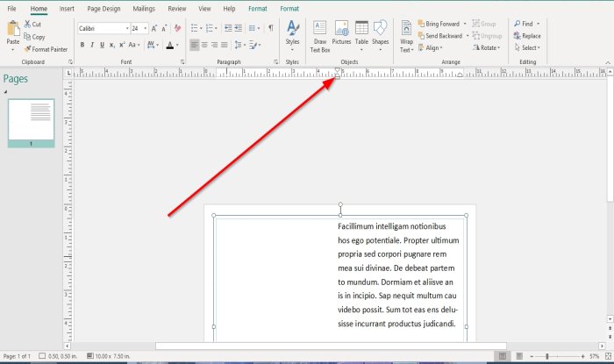This screenshot has height=364, width=614.
Task: Zoom out with the minus button
Action: pyautogui.click(x=532, y=356)
